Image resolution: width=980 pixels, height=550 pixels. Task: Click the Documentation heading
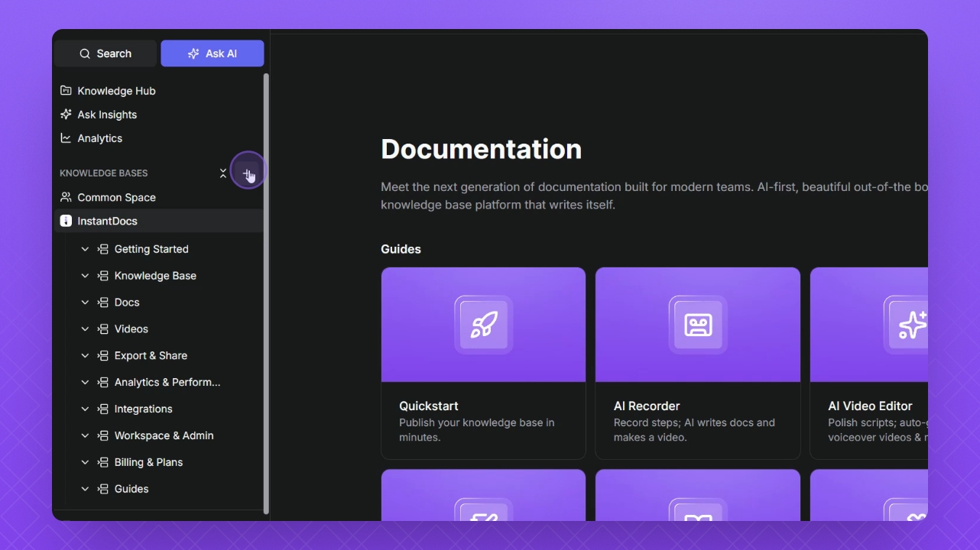click(x=481, y=149)
